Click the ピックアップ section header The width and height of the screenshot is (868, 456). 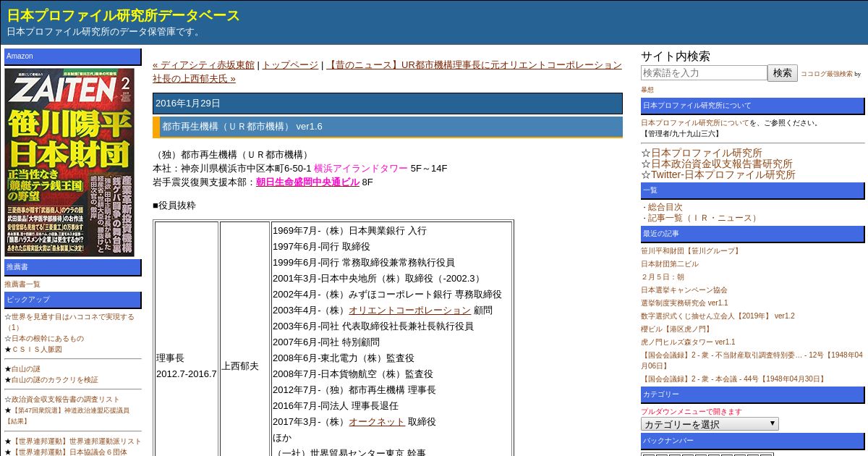[x=73, y=300]
